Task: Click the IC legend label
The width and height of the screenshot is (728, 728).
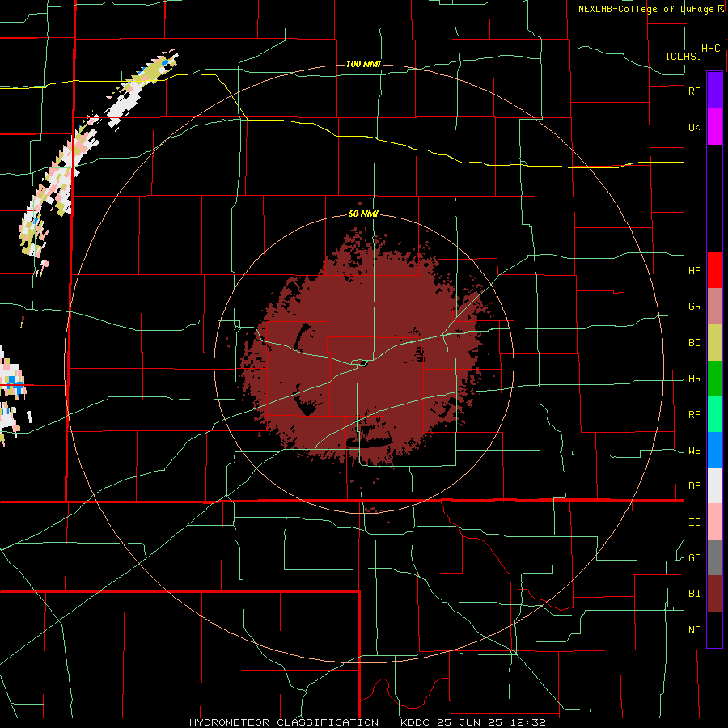Action: (x=694, y=523)
